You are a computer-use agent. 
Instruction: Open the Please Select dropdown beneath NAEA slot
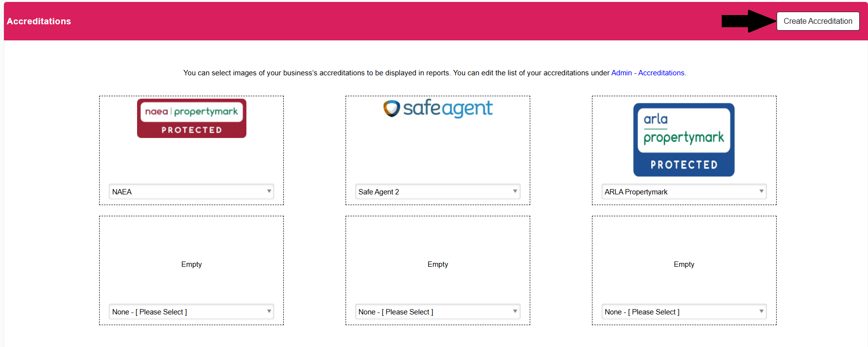pyautogui.click(x=191, y=312)
